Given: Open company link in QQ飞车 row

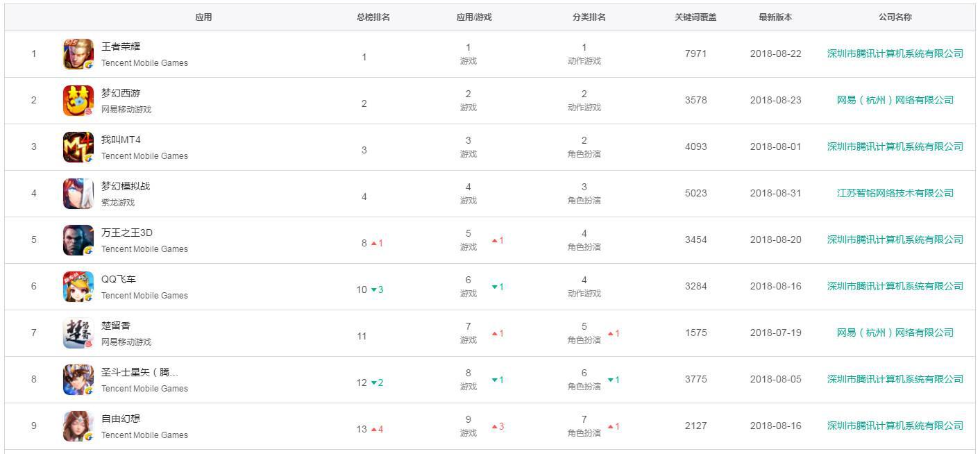Looking at the screenshot, I should tap(895, 286).
